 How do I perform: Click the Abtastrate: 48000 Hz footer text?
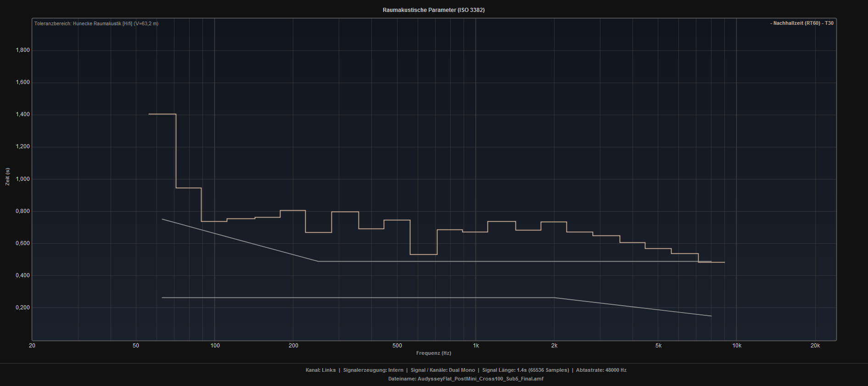tap(601, 370)
